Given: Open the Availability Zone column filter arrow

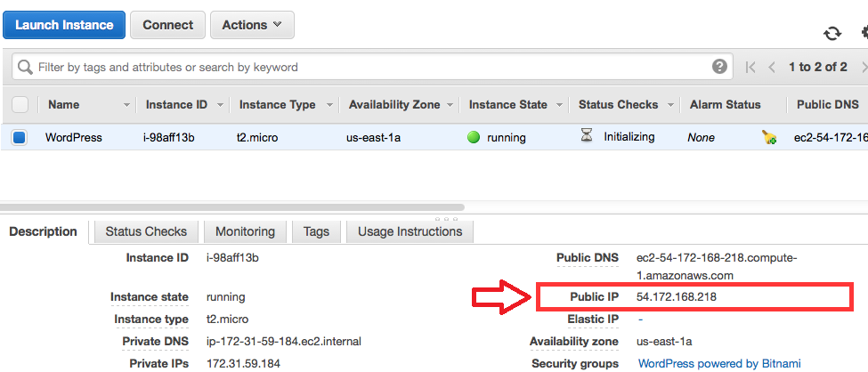Looking at the screenshot, I should click(x=450, y=105).
